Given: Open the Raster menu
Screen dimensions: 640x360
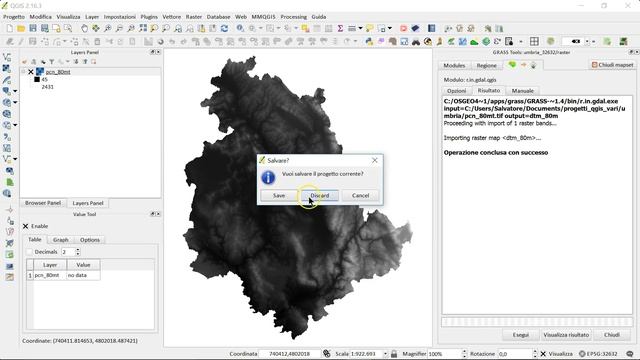Looking at the screenshot, I should click(194, 17).
